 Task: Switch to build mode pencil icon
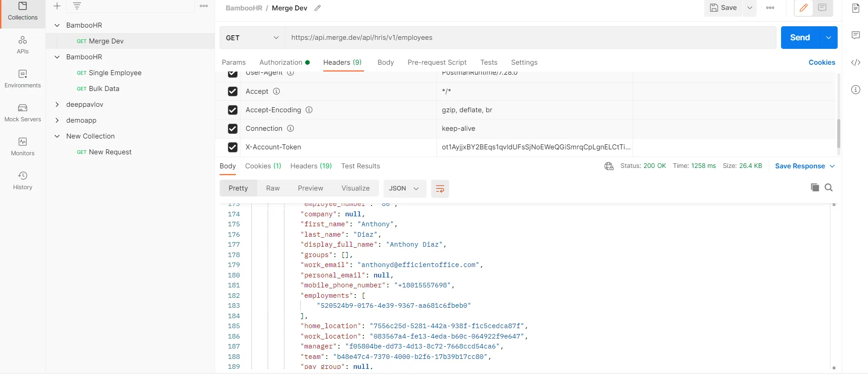point(804,8)
